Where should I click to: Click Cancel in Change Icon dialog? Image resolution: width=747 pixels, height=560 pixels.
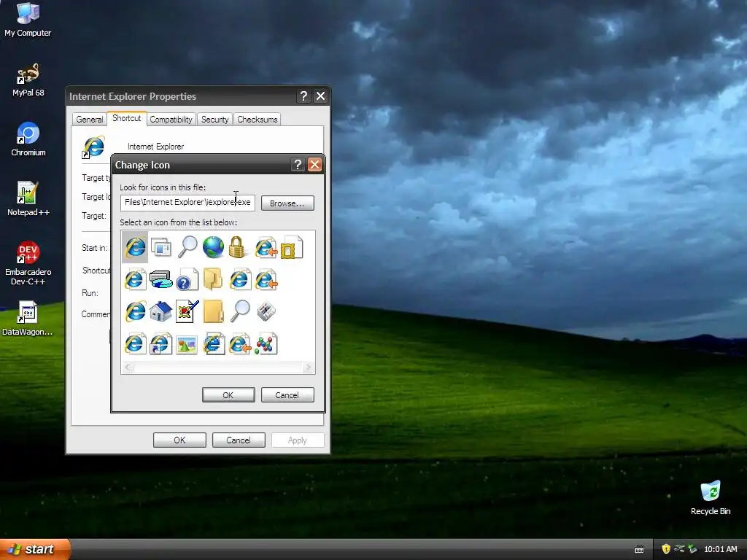point(287,395)
